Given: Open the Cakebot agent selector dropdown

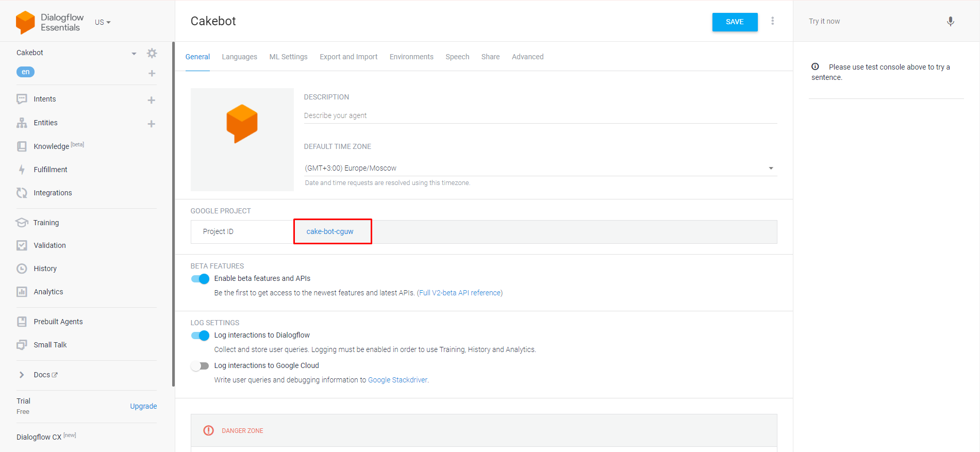Looking at the screenshot, I should point(134,53).
